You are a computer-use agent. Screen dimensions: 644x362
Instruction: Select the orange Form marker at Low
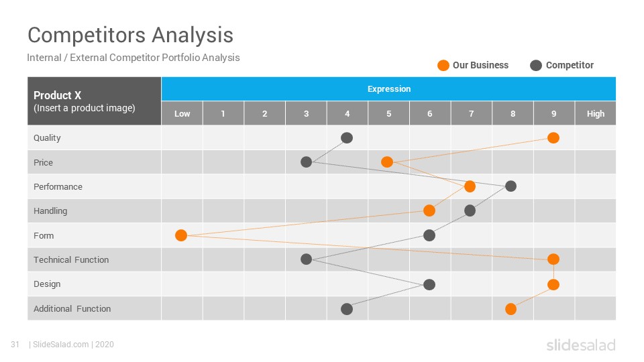181,235
